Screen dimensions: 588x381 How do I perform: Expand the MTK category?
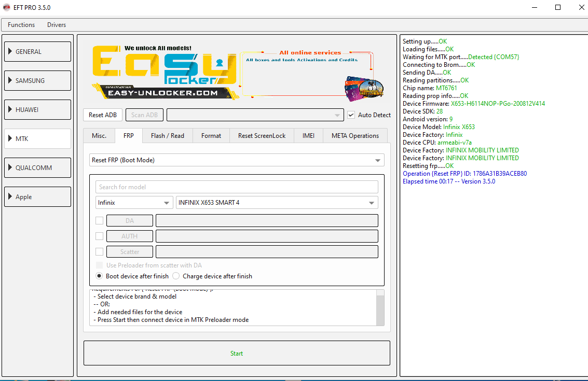point(37,138)
